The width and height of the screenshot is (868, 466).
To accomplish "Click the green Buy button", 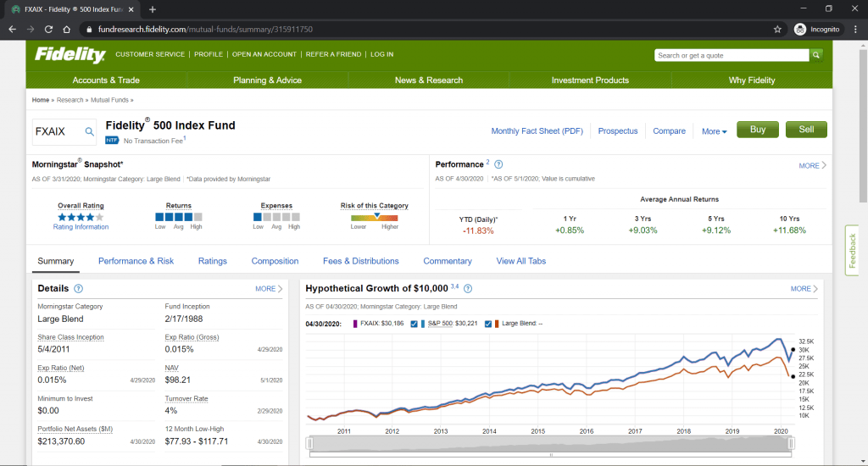I will 757,130.
